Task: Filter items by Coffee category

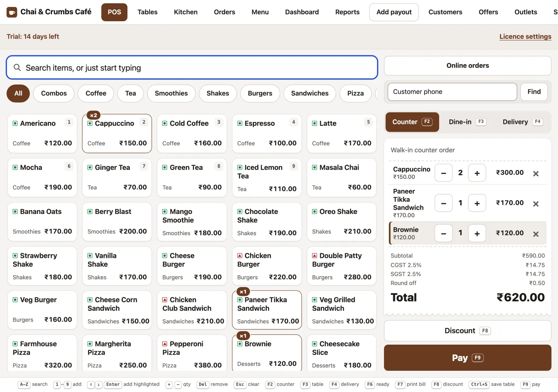Action: [x=96, y=93]
